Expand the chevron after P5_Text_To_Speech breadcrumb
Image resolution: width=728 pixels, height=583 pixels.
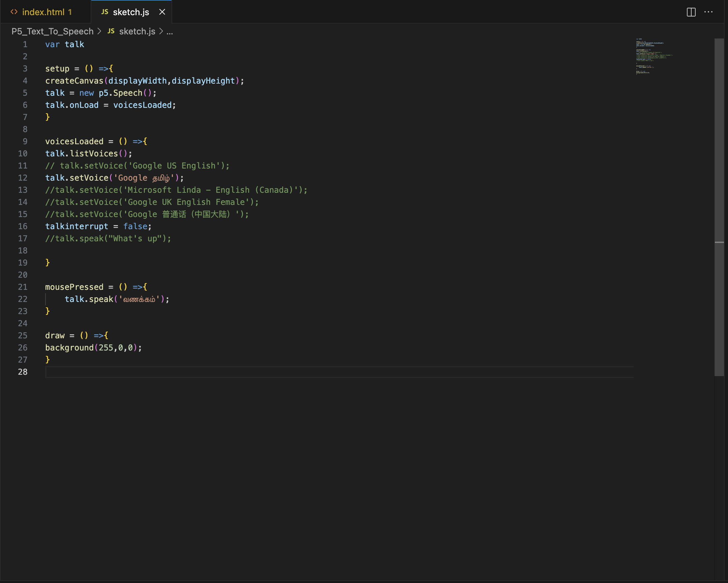pos(99,31)
